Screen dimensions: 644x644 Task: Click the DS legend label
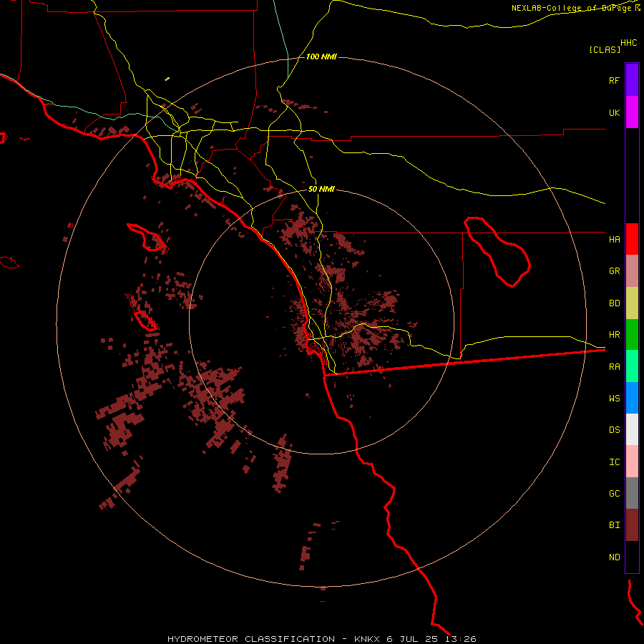[x=614, y=429]
